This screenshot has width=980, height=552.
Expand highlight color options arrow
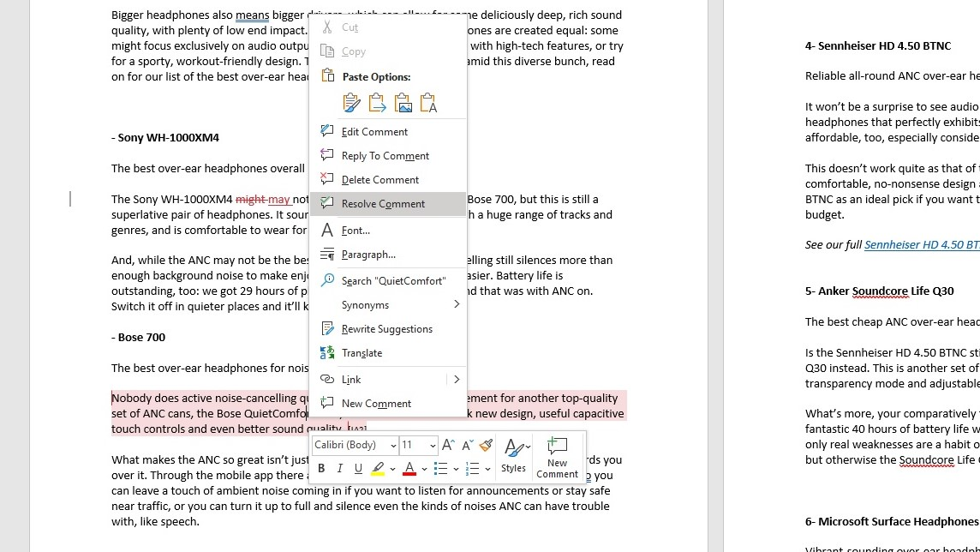coord(392,469)
